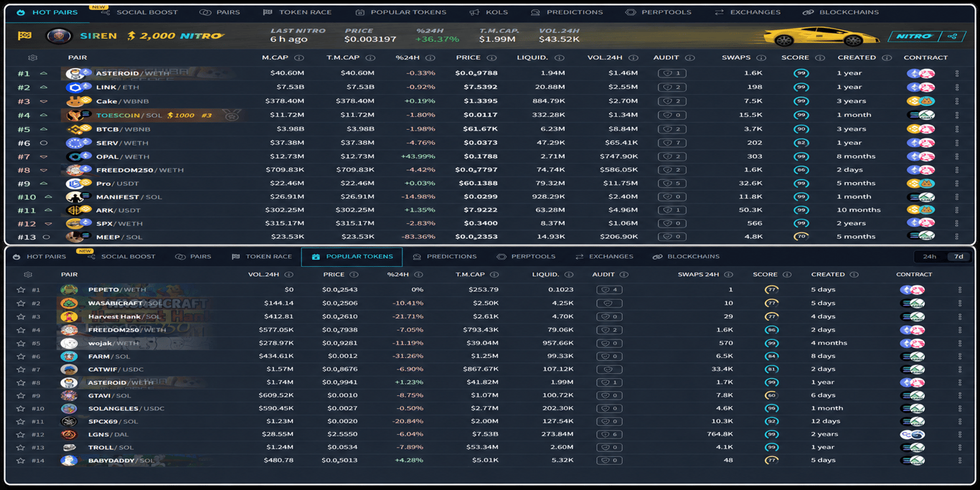Open the Hot Pairs table settings gear

pyautogui.click(x=32, y=57)
